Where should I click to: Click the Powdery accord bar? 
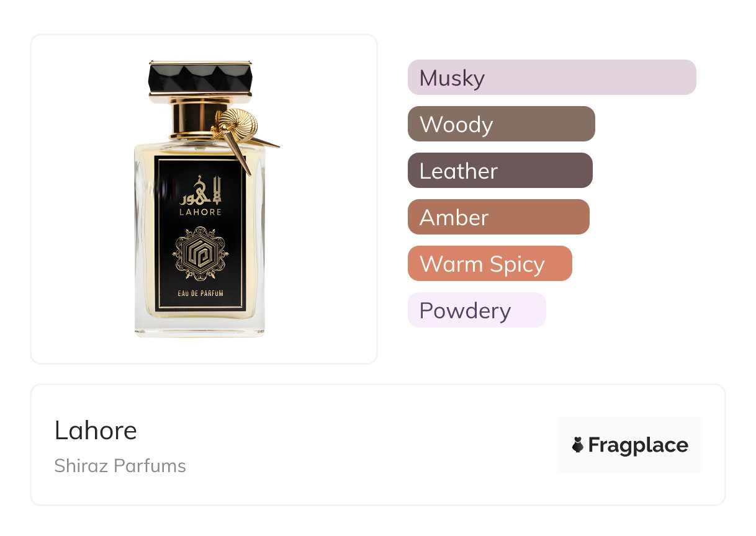[x=476, y=310]
